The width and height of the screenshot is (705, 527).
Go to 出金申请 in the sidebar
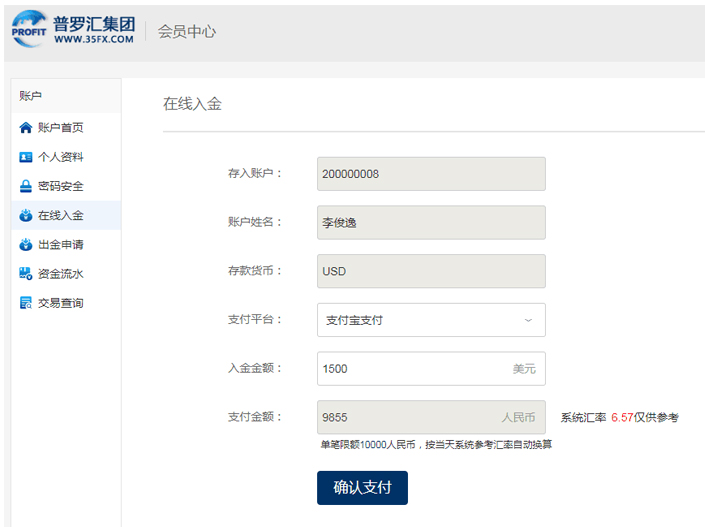(x=60, y=244)
